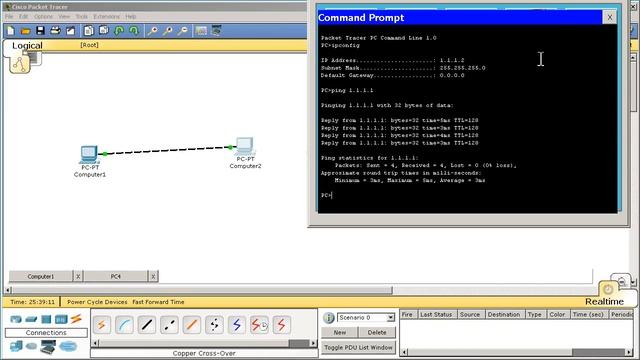Choose the Copper Straight-Through cable icon
640x360 pixels.
click(x=147, y=325)
